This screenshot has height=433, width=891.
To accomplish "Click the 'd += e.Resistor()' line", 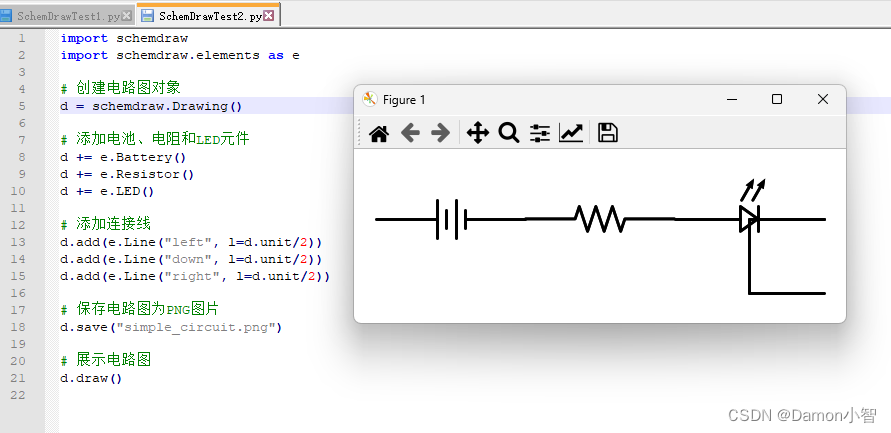I will [x=127, y=174].
